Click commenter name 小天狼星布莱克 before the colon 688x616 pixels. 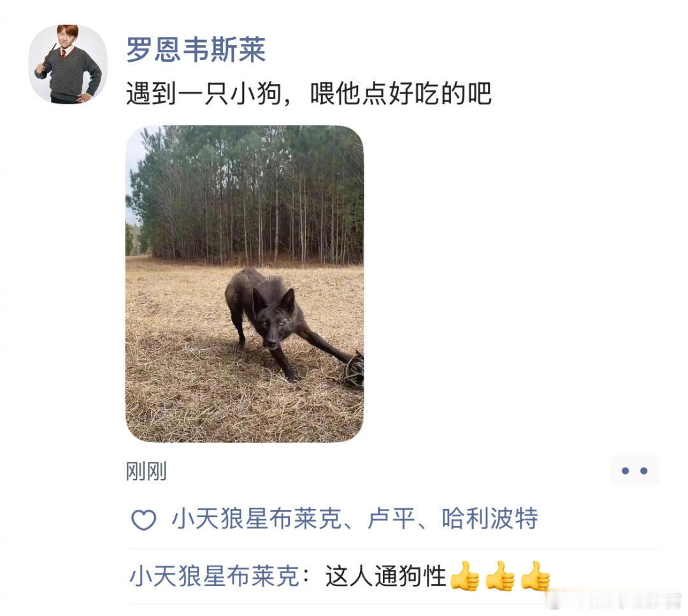pos(214,576)
